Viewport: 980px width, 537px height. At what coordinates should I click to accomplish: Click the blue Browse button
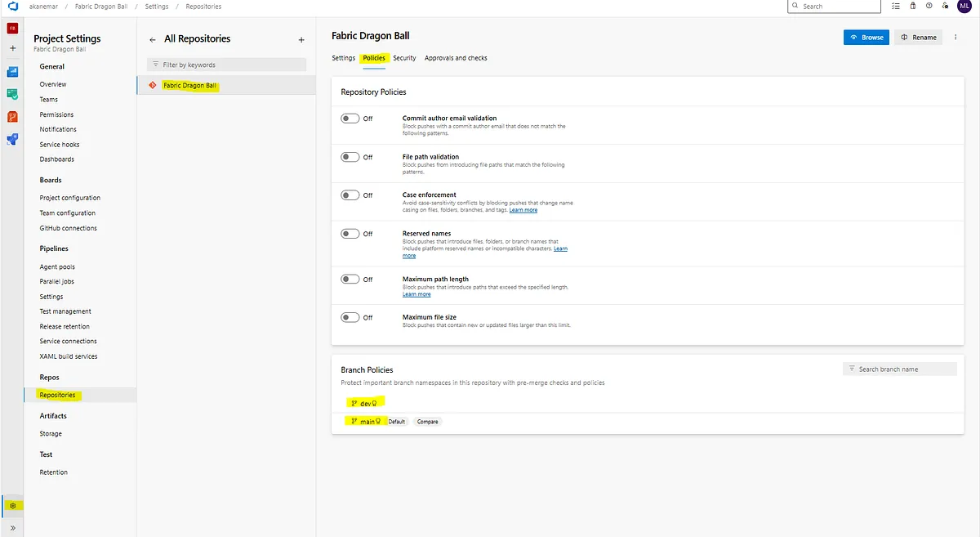[x=866, y=38]
